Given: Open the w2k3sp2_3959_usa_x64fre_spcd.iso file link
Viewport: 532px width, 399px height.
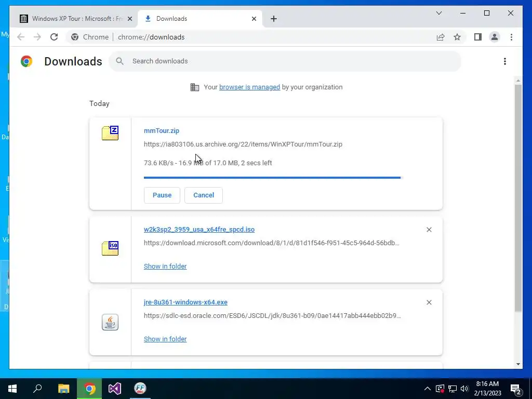Looking at the screenshot, I should (199, 229).
